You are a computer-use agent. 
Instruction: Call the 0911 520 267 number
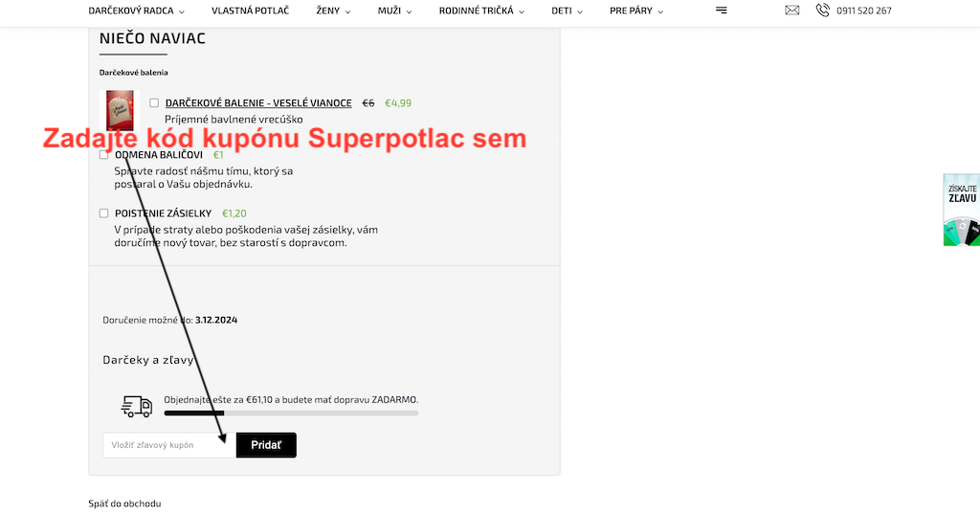click(864, 11)
